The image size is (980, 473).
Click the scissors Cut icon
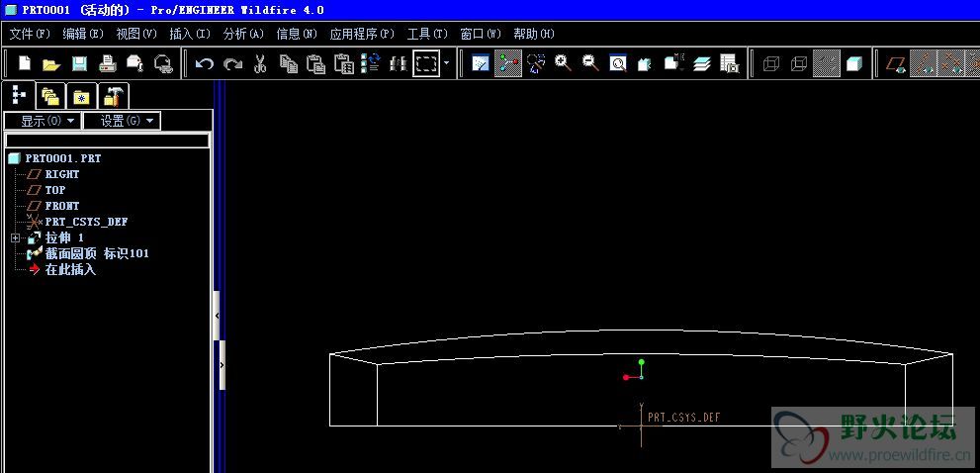[260, 63]
